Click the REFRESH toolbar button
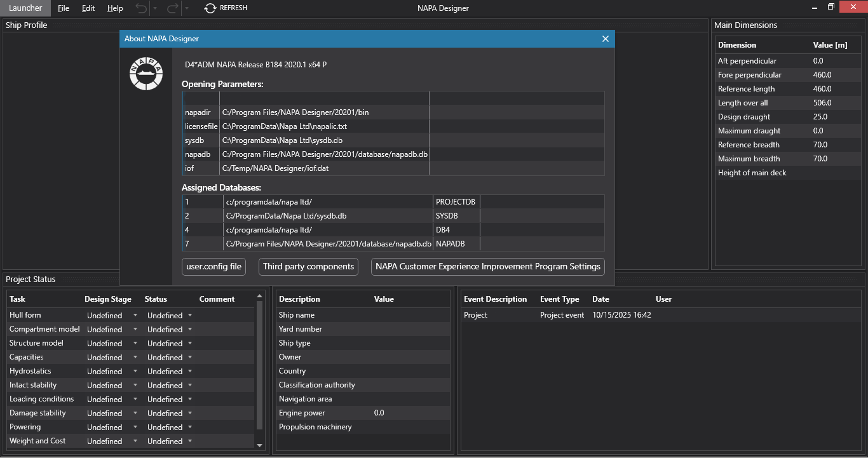868x458 pixels. [226, 8]
